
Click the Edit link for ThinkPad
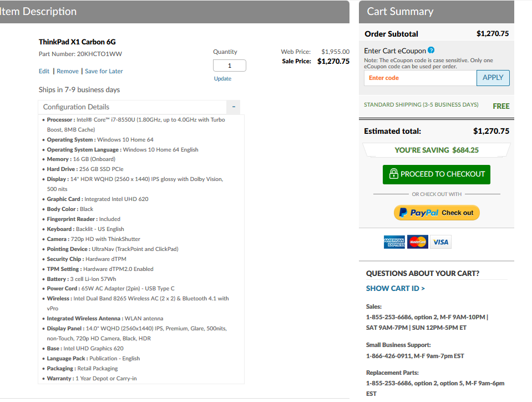coord(44,71)
